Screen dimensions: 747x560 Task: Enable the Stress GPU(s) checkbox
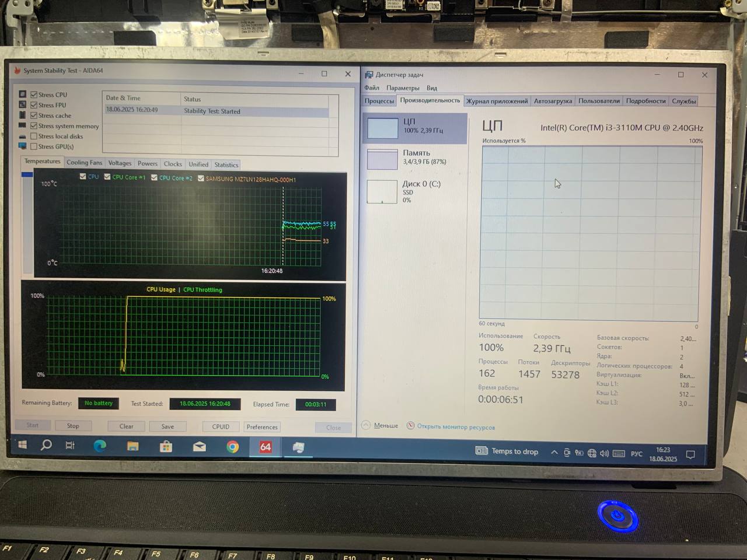point(34,146)
